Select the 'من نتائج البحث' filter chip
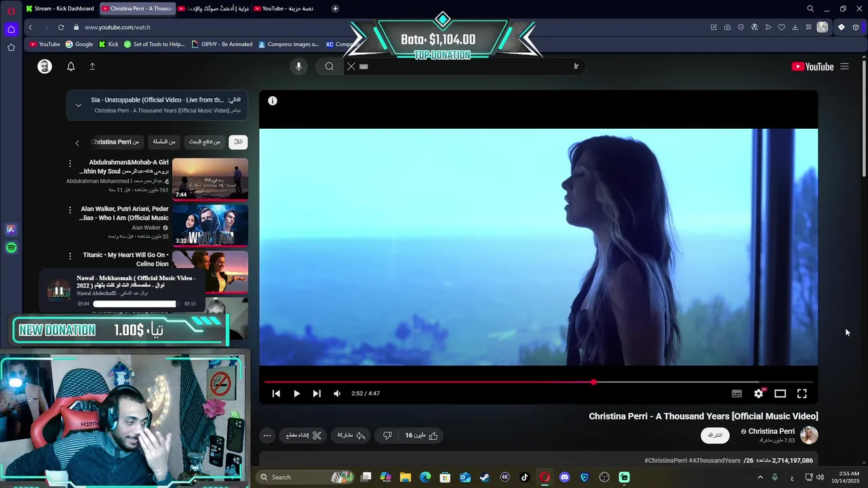The image size is (868, 488). point(204,142)
